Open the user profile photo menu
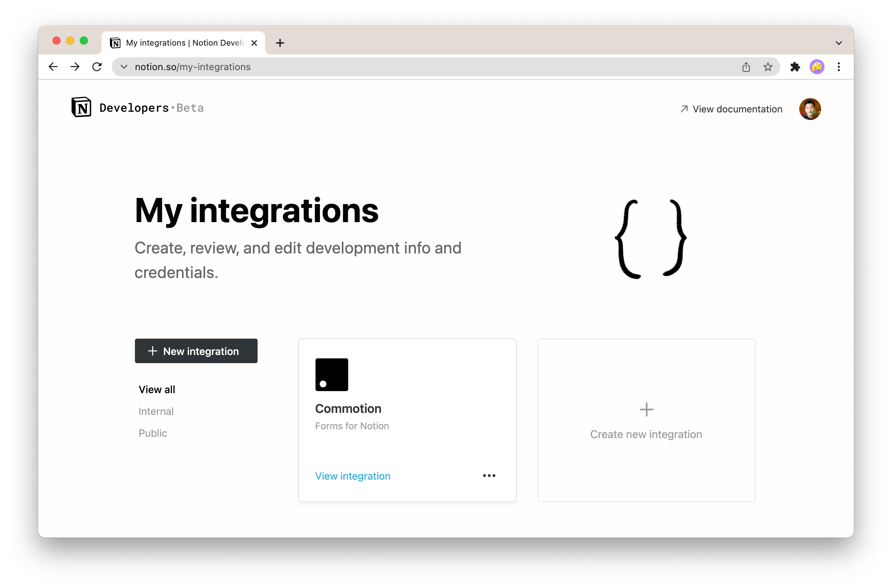Screen dimensions: 892x588 tap(810, 109)
